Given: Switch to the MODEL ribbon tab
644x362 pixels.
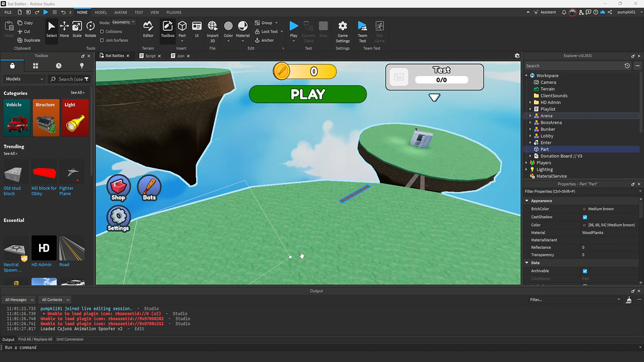Looking at the screenshot, I should pos(101,11).
